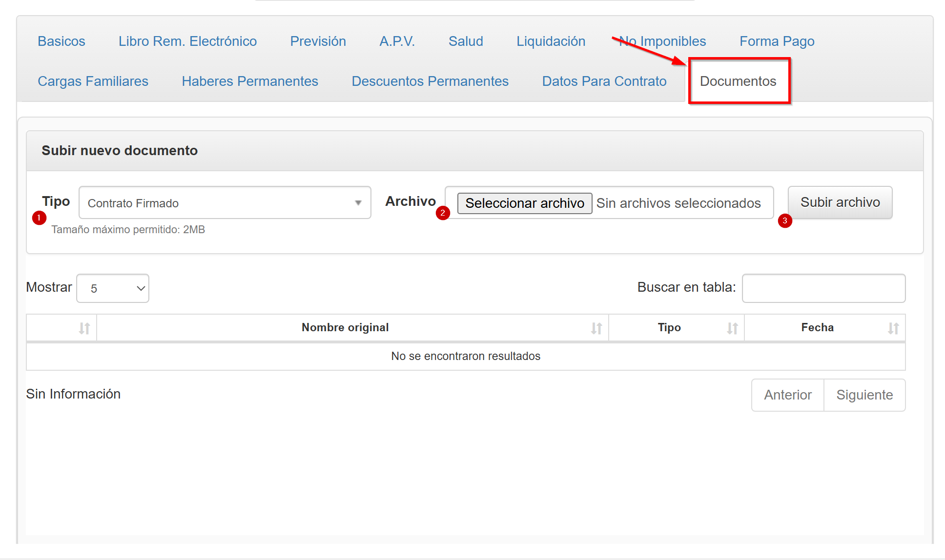
Task: Expand the Mostrar rows count dropdown
Action: tap(113, 288)
